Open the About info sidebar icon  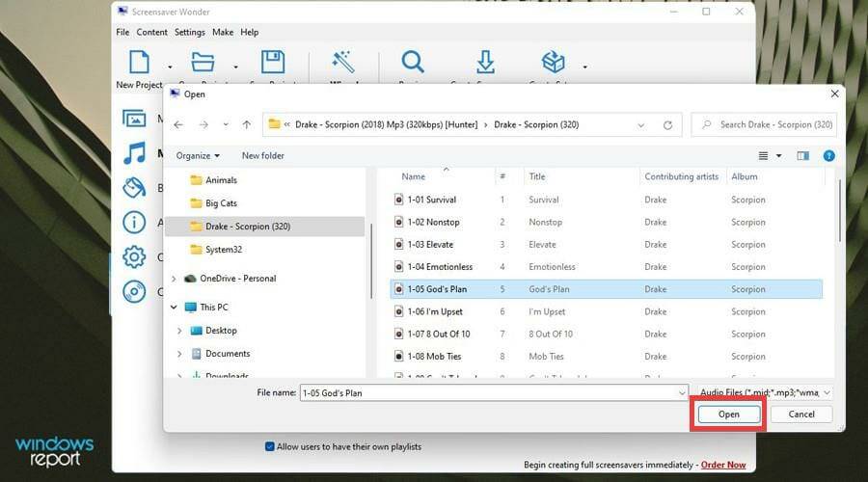(134, 223)
